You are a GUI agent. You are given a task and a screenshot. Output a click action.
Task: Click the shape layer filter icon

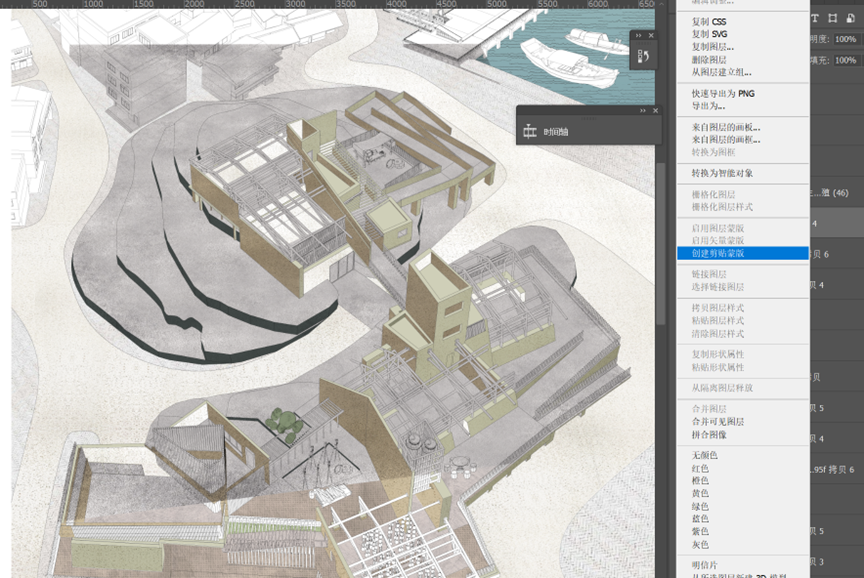click(833, 18)
